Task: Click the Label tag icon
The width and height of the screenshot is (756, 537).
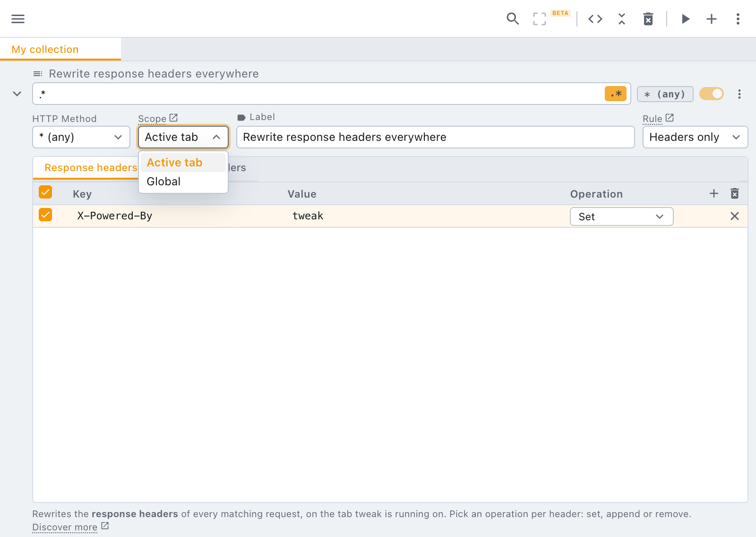Action: (x=241, y=118)
